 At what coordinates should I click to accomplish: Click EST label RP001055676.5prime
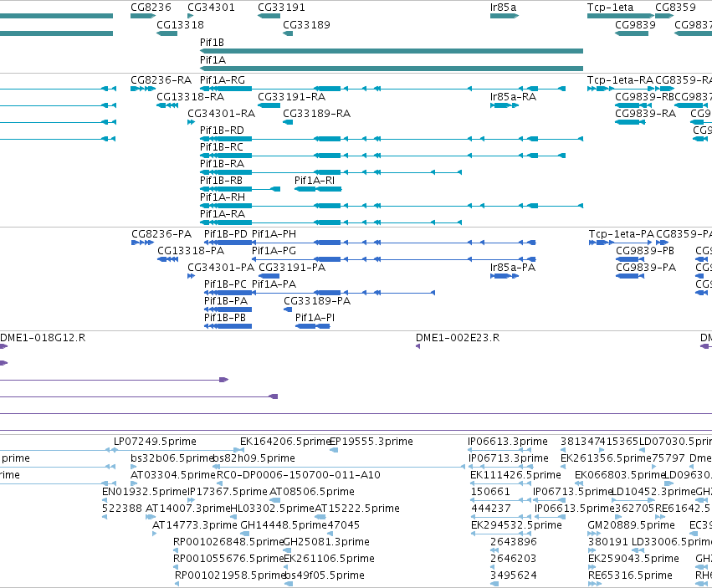pyautogui.click(x=228, y=559)
